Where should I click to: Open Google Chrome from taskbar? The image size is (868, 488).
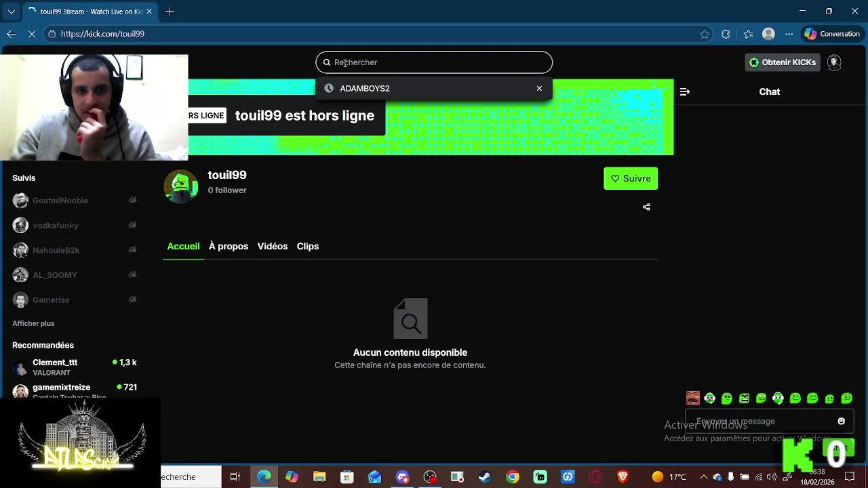[x=513, y=477]
